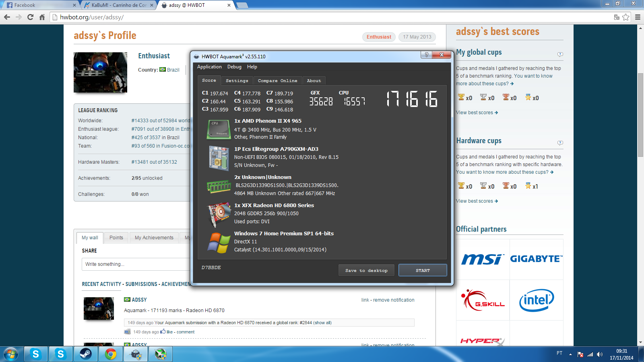Click the My global cups help icon
The height and width of the screenshot is (362, 644).
[560, 54]
